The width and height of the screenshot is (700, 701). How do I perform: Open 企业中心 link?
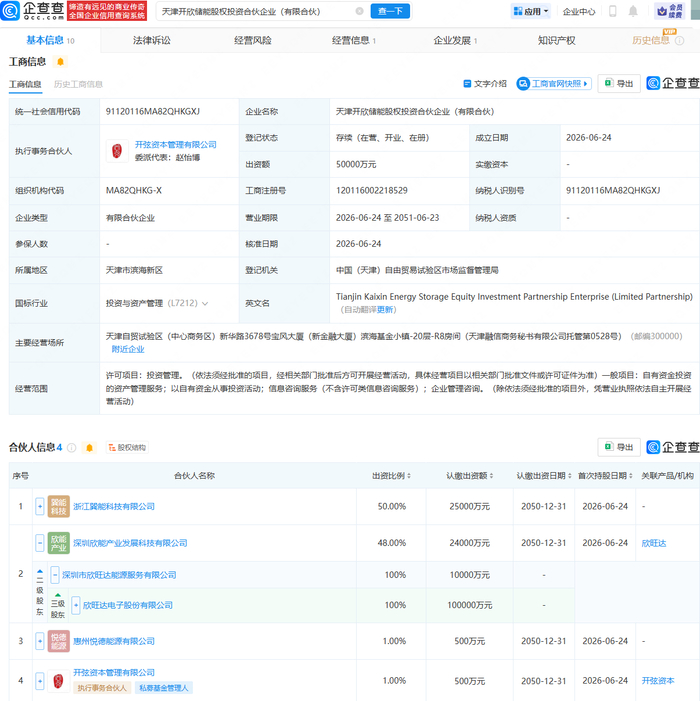[579, 12]
